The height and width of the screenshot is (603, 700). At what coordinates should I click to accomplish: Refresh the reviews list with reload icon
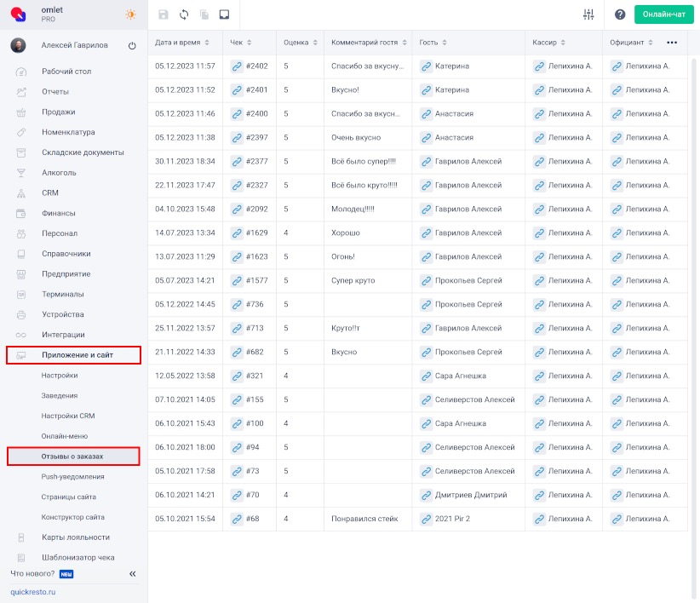(184, 14)
